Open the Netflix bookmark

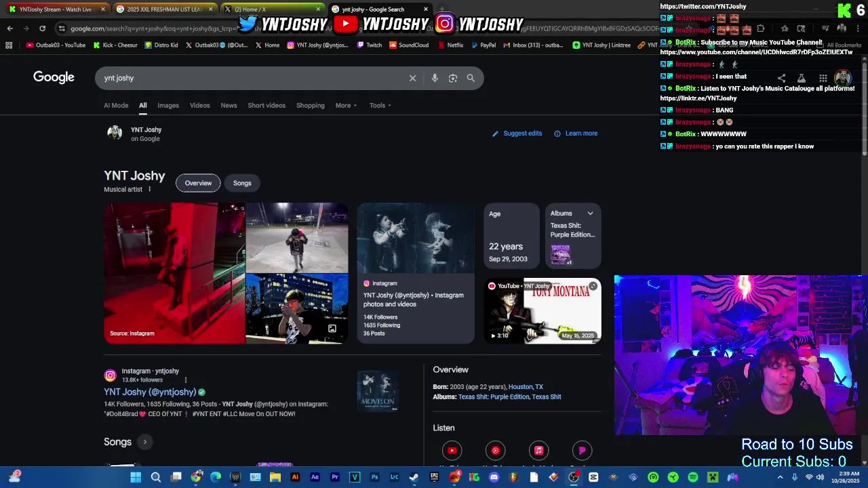[x=450, y=45]
